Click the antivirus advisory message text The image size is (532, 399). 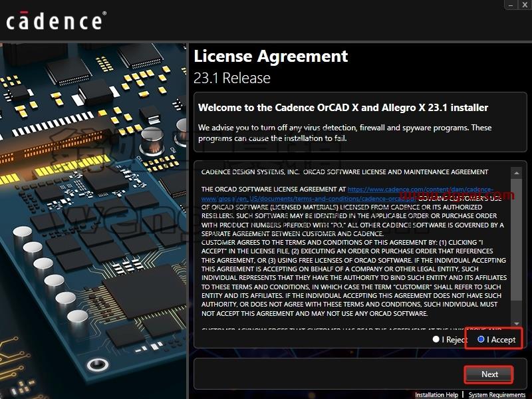coord(344,133)
